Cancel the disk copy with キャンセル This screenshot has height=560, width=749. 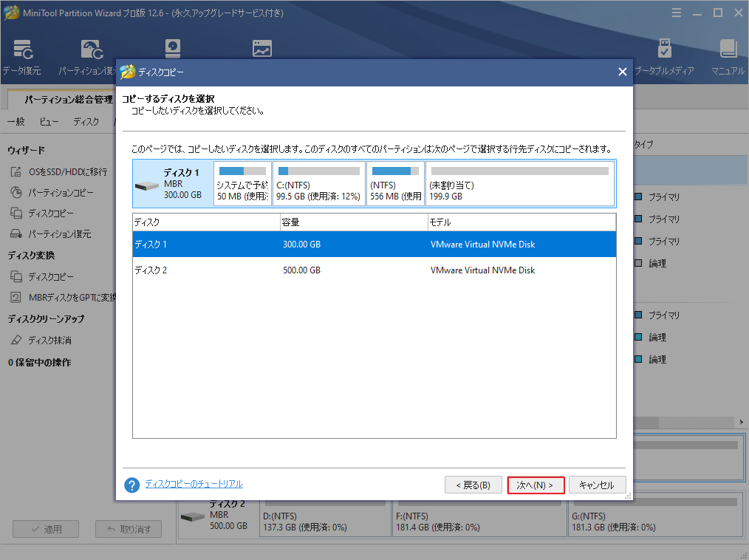[x=598, y=485]
